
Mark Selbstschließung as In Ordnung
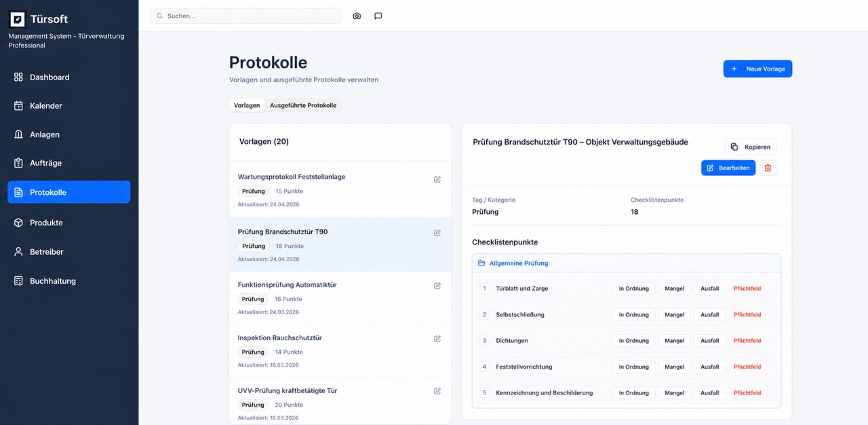coord(634,315)
